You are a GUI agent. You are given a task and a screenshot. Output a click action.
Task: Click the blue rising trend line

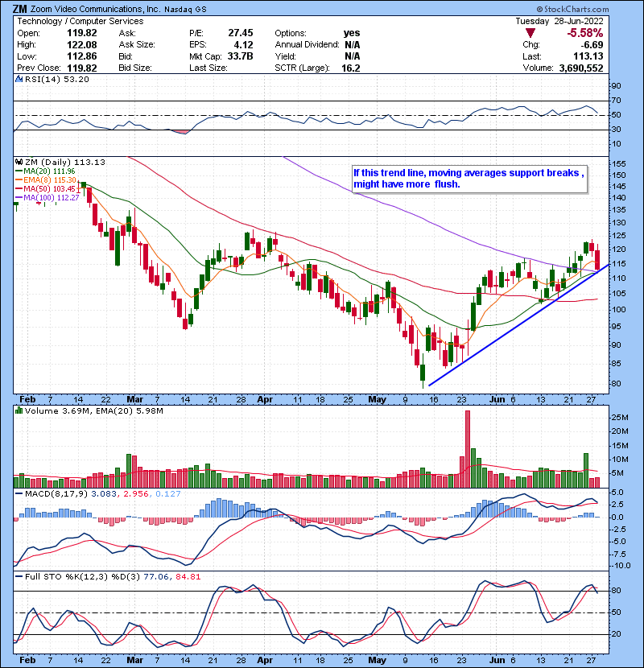[x=518, y=325]
